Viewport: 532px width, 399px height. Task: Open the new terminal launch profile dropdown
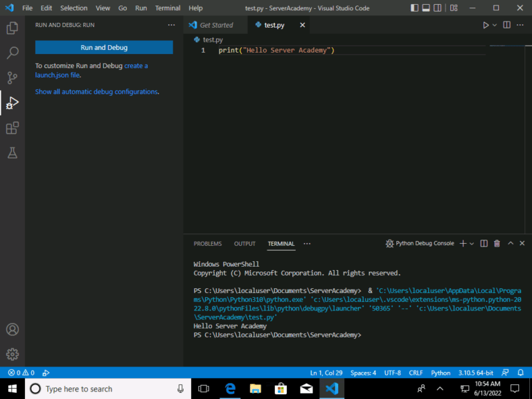(x=472, y=244)
